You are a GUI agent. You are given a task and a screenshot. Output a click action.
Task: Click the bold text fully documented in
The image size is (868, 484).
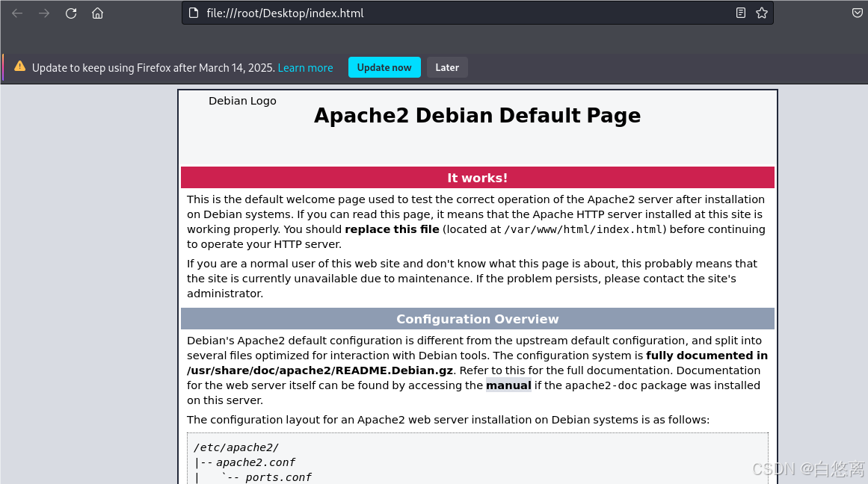tap(707, 355)
